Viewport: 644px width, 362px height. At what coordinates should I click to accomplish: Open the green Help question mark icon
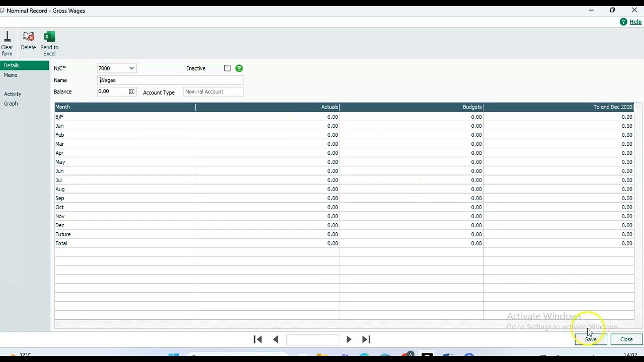click(x=623, y=22)
